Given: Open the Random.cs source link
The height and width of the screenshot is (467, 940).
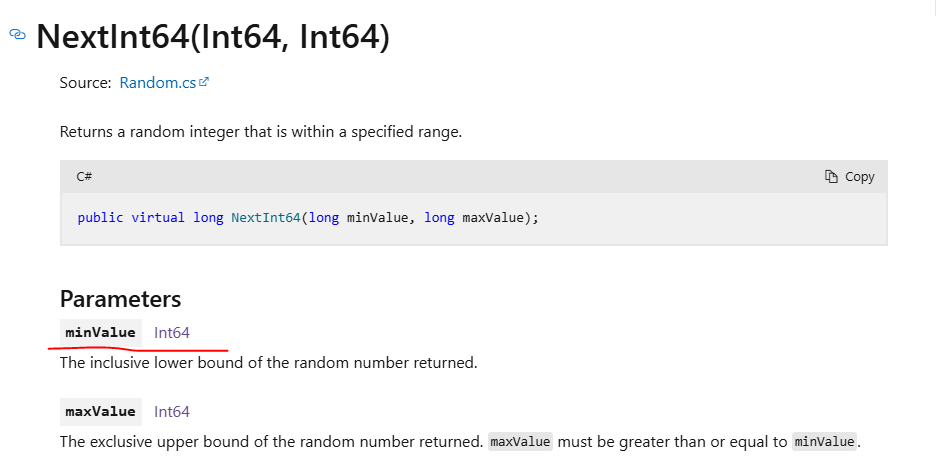Looking at the screenshot, I should (158, 83).
